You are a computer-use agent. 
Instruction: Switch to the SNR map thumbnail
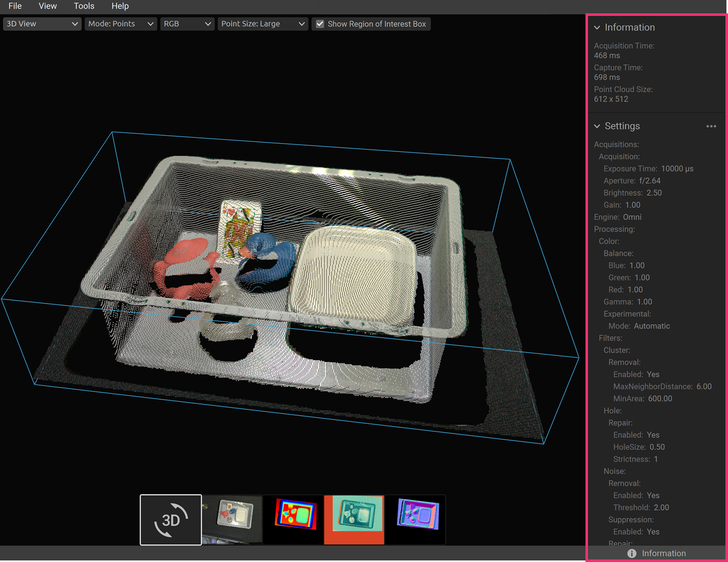coord(354,519)
